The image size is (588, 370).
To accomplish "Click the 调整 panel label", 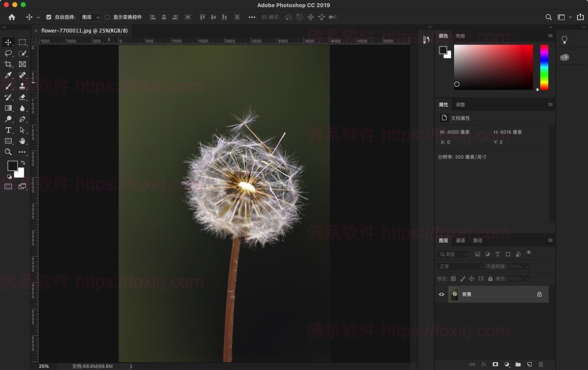I will click(462, 104).
